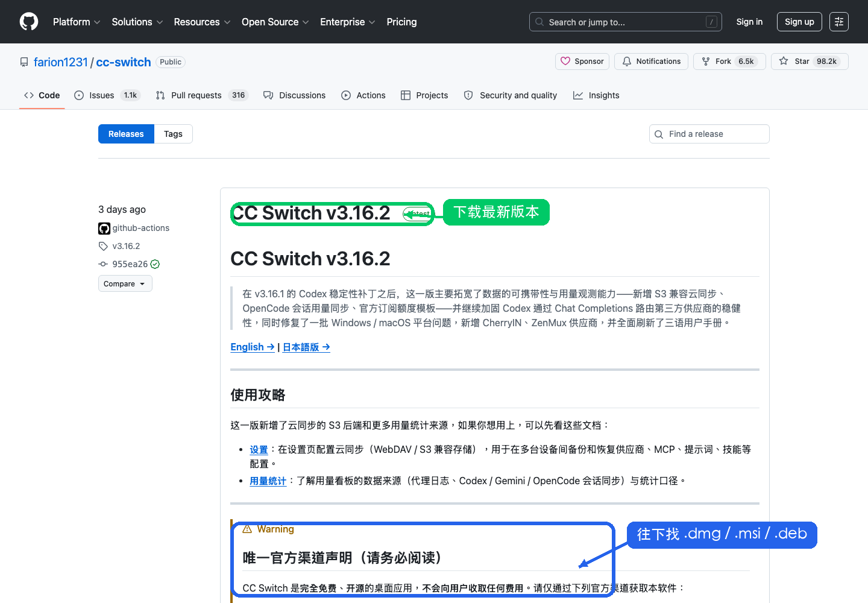Select the Releases view button
This screenshot has height=603, width=868.
click(126, 134)
